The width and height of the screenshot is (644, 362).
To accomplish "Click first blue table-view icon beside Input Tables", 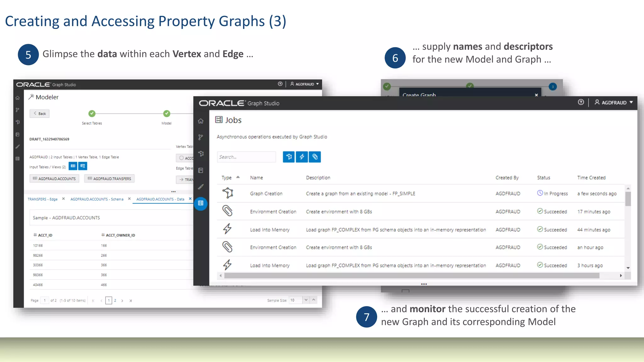I will click(73, 166).
